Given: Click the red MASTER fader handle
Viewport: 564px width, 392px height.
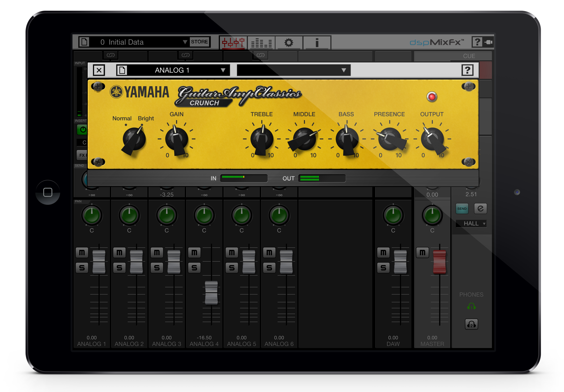Looking at the screenshot, I should [439, 262].
